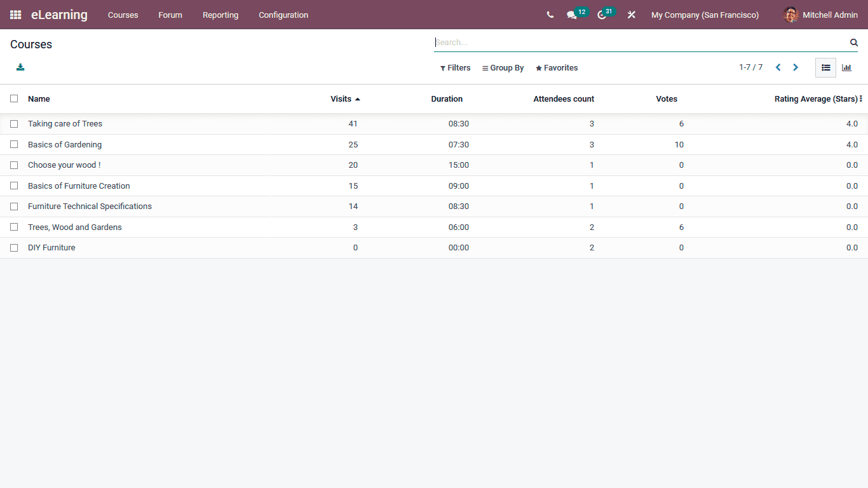Click the export download icon below Courses heading
This screenshot has width=868, height=488.
[x=20, y=67]
